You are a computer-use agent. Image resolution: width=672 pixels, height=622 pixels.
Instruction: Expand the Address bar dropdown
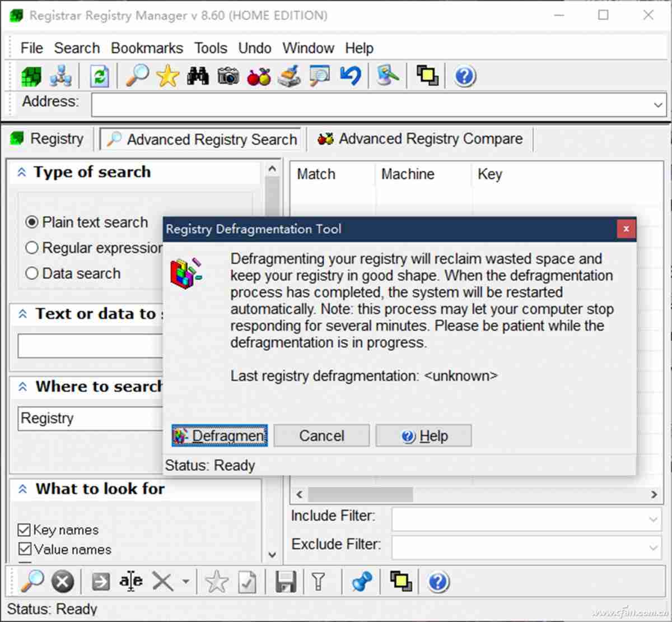coord(658,105)
